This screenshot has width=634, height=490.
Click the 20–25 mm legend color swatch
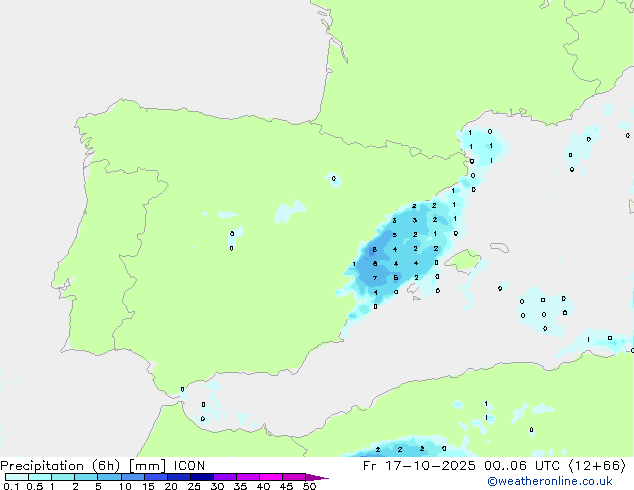(178, 477)
